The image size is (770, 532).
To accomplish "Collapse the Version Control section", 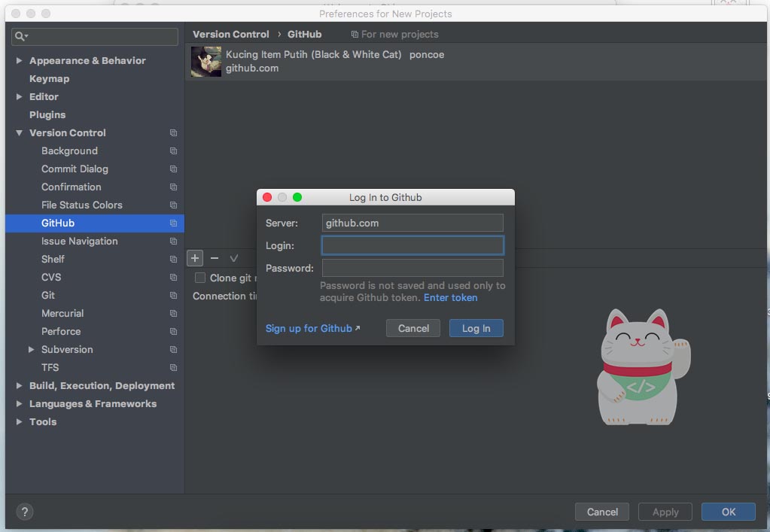I will tap(19, 133).
